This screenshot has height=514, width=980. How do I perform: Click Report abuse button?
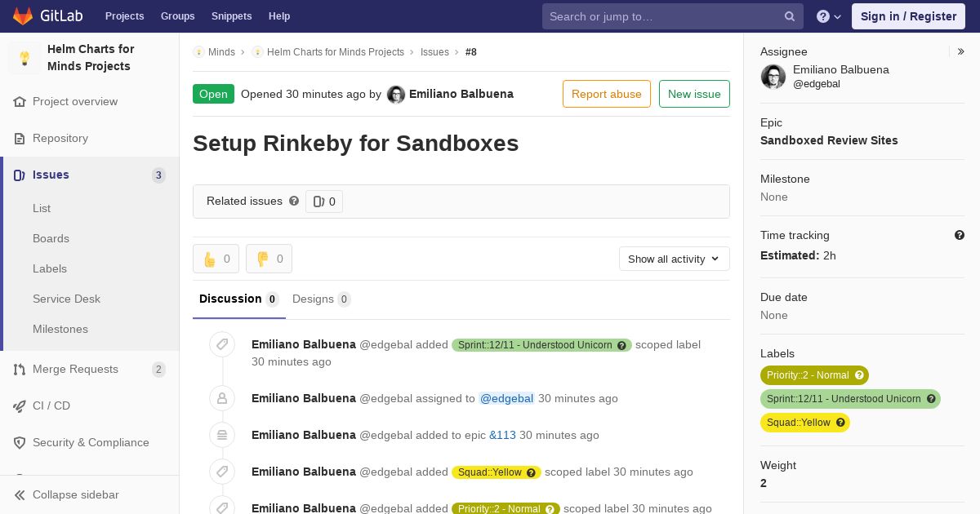[x=607, y=94]
